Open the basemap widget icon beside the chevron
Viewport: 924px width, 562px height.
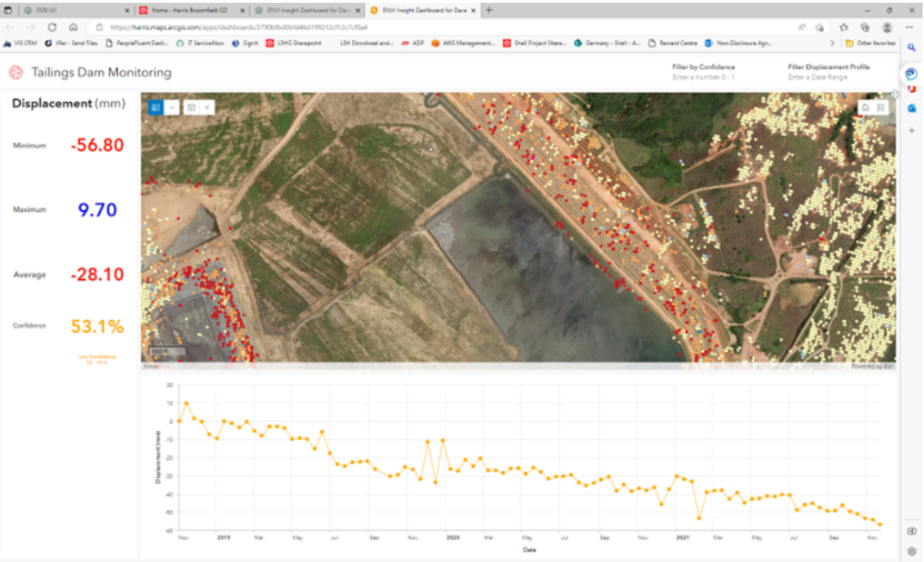point(193,107)
